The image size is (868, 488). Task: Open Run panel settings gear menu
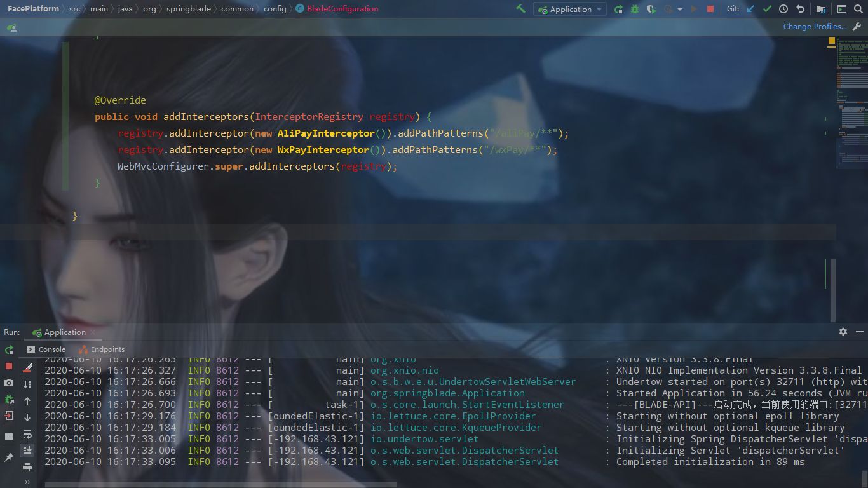[843, 332]
